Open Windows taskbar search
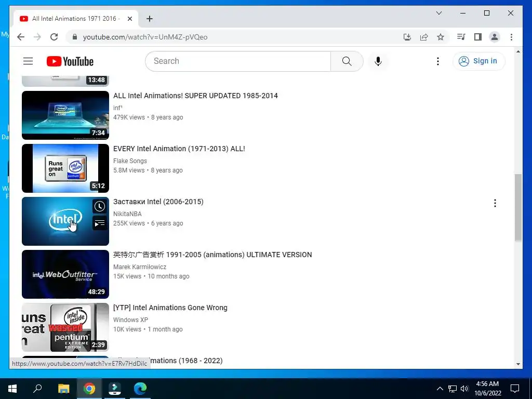The height and width of the screenshot is (399, 532). pos(37,389)
